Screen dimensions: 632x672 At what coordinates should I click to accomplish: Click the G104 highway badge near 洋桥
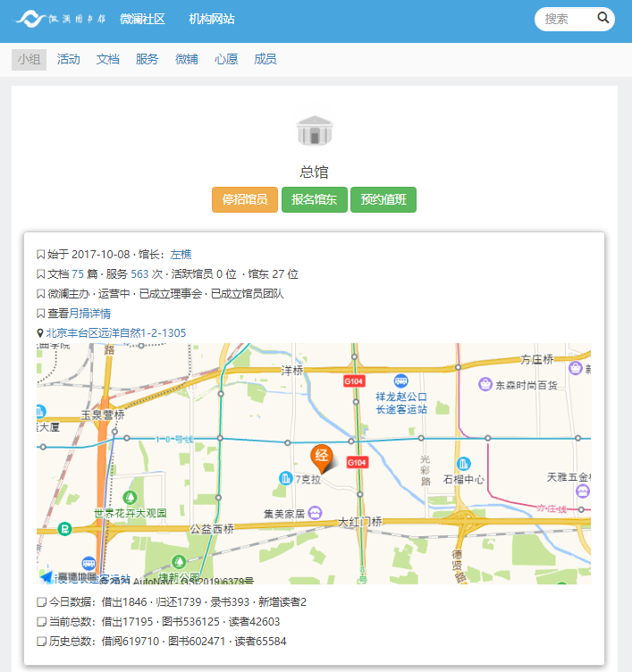355,381
